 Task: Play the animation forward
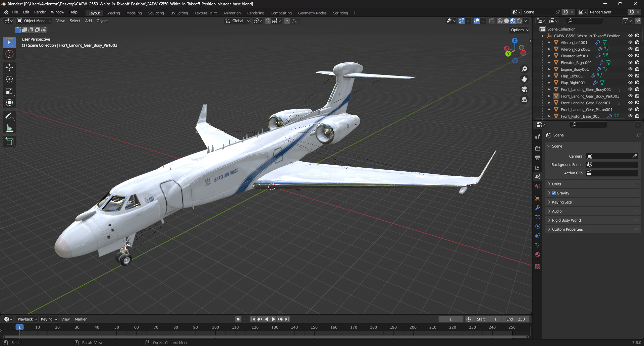coord(273,319)
